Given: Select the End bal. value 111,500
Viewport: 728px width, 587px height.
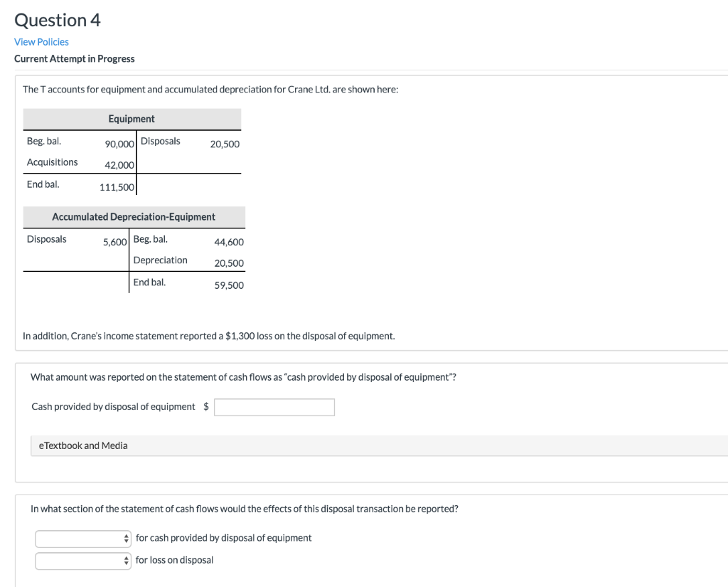Looking at the screenshot, I should point(115,187).
